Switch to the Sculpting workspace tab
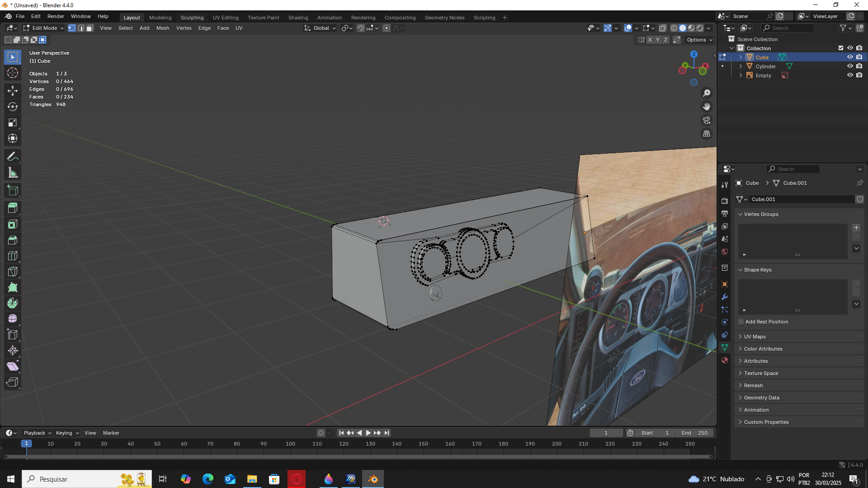This screenshot has height=488, width=868. point(192,18)
